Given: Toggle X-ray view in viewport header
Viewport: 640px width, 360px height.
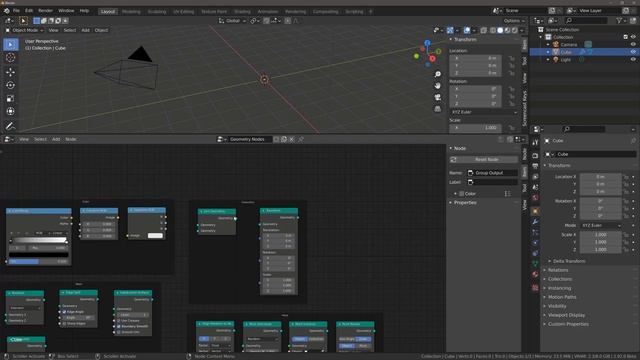Looking at the screenshot, I should tap(484, 30).
